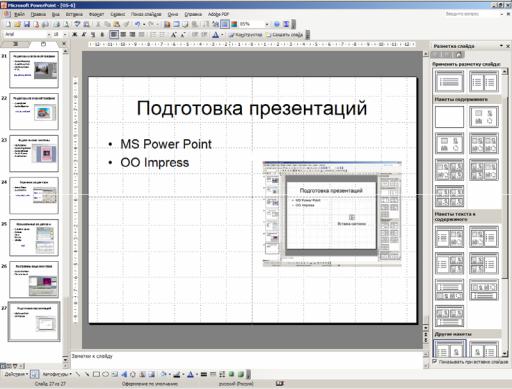
Task: Click the layout list scroll-down arrow
Action: point(505,353)
